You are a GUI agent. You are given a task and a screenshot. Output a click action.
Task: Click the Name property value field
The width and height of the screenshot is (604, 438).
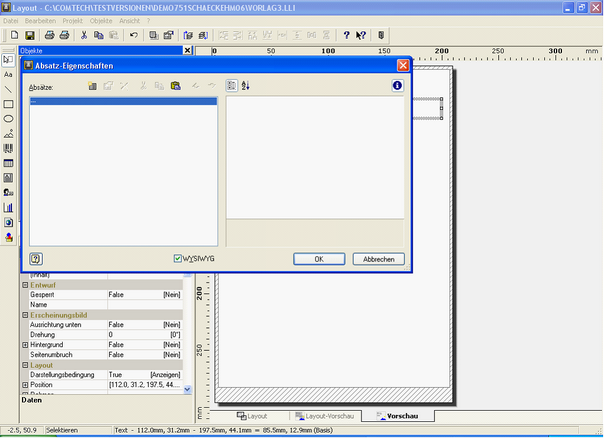[x=144, y=305]
